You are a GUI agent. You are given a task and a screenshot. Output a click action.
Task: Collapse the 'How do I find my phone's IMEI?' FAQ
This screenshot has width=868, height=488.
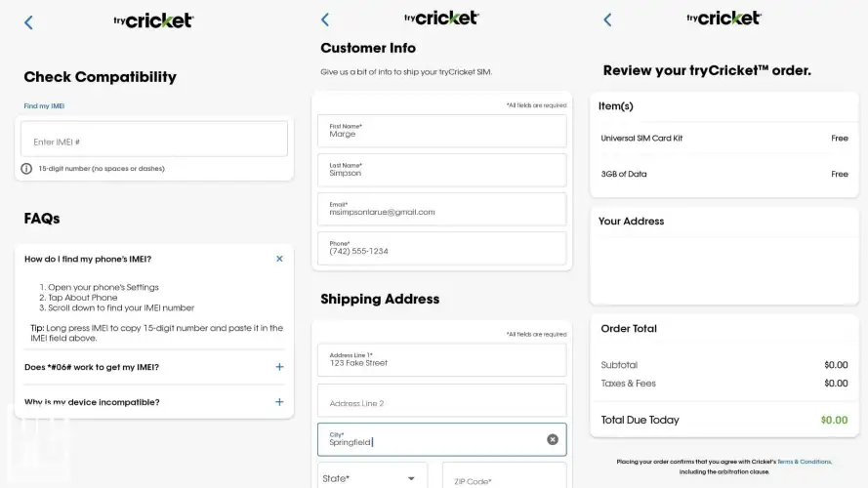pos(279,259)
